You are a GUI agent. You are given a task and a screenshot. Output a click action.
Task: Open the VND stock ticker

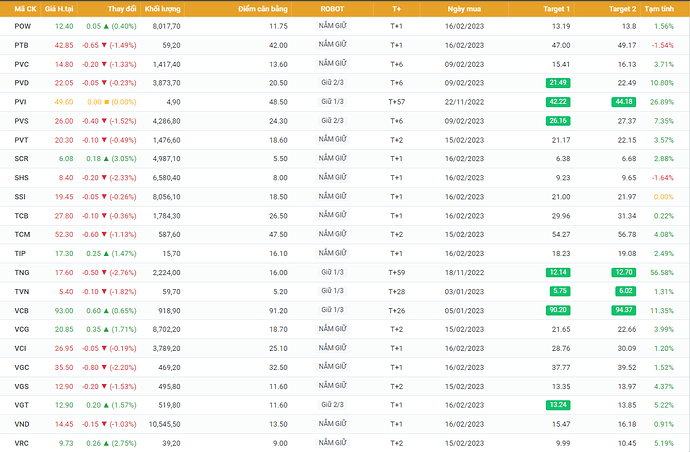(23, 425)
